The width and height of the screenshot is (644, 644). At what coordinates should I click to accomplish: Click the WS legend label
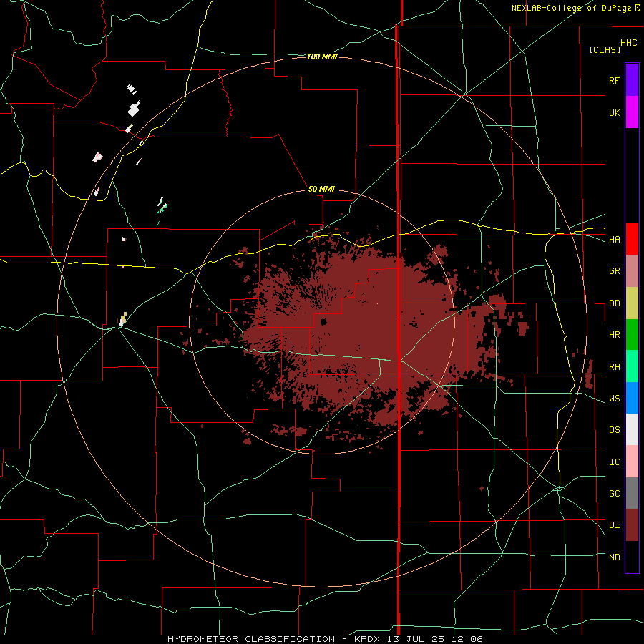coord(614,398)
